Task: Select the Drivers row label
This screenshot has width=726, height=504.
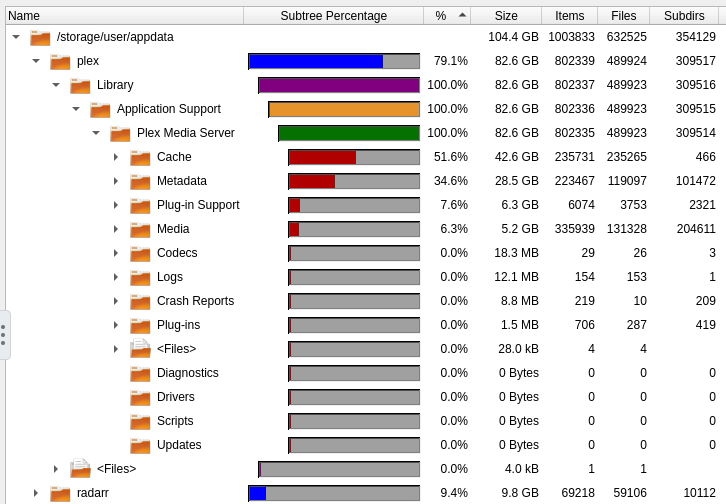Action: click(x=175, y=397)
